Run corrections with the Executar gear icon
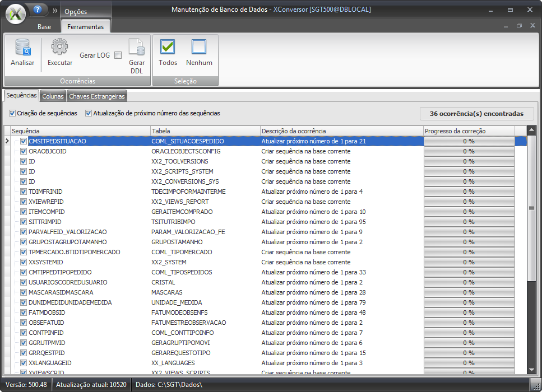 coord(59,48)
